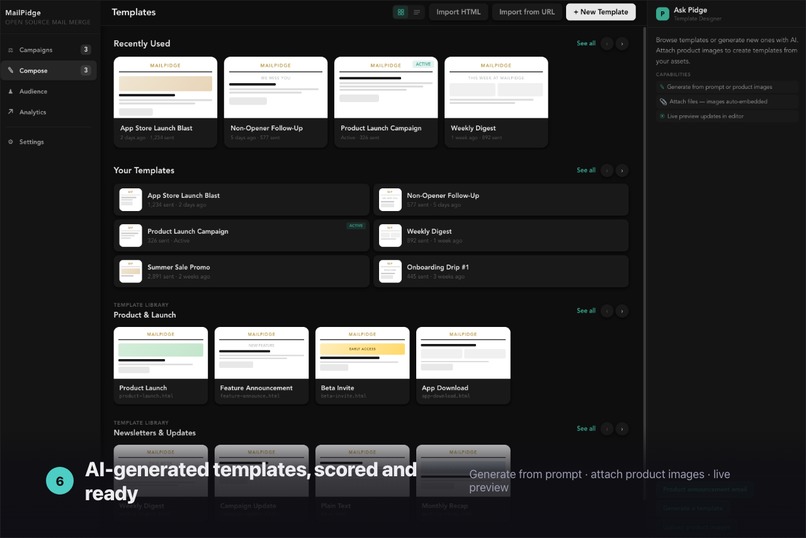Image resolution: width=806 pixels, height=538 pixels.
Task: Open the Product Launch Campaign recent card
Action: 386,102
